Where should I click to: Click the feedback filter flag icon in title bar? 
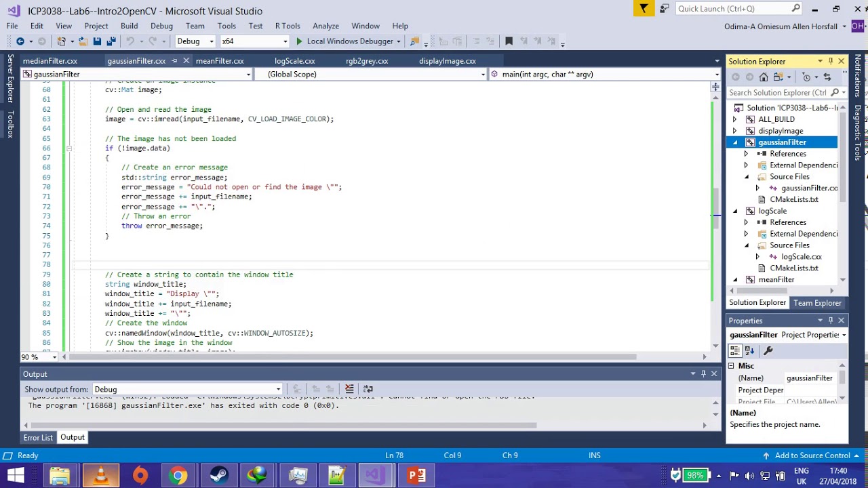click(644, 8)
